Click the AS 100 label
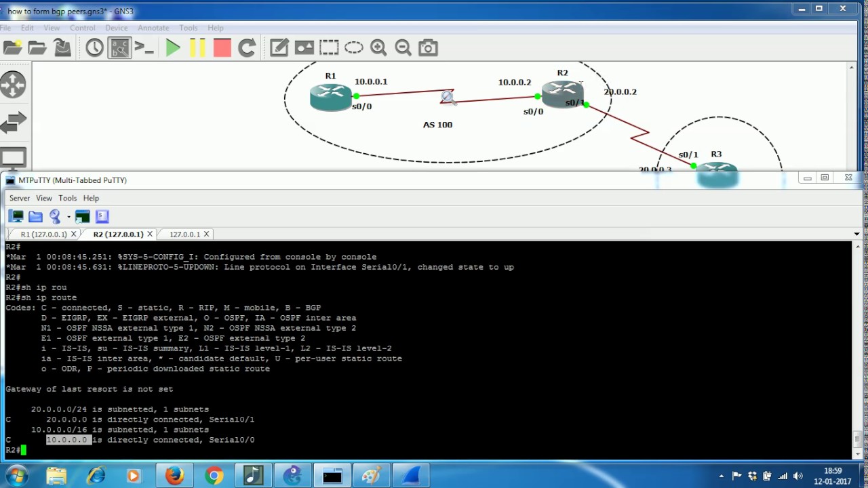The height and width of the screenshot is (488, 868). 437,125
